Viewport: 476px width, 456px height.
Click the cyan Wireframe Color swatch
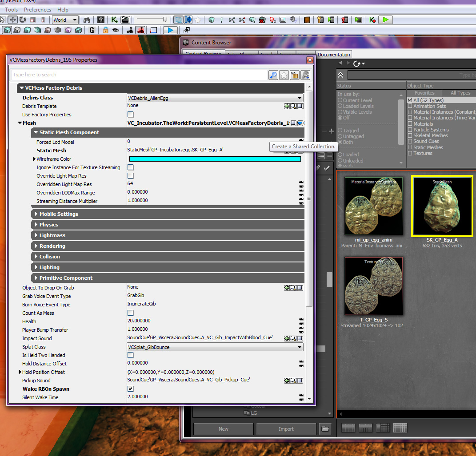click(215, 159)
